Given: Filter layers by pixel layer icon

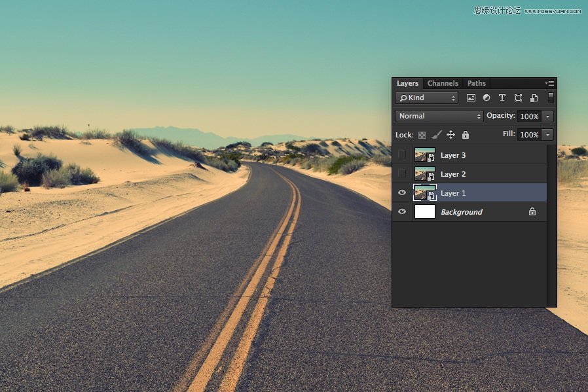Looking at the screenshot, I should click(471, 98).
